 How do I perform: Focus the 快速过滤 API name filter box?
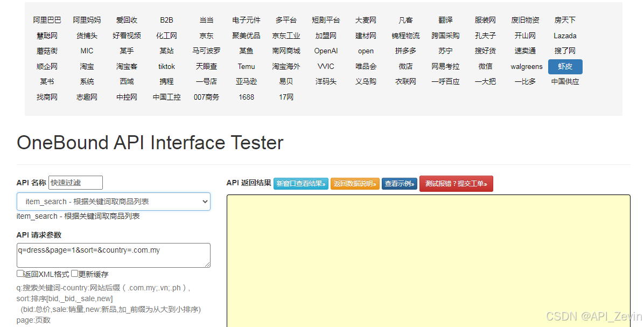click(x=75, y=183)
